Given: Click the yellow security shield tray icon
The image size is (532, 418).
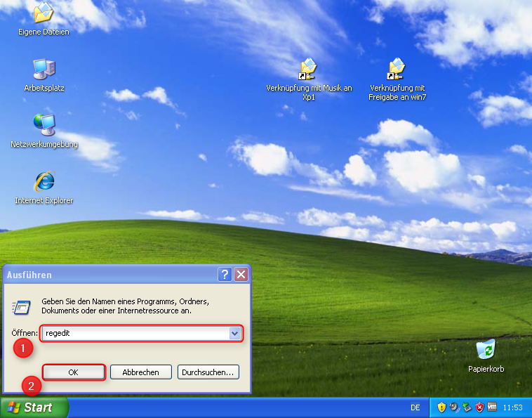Looking at the screenshot, I should pos(441,407).
